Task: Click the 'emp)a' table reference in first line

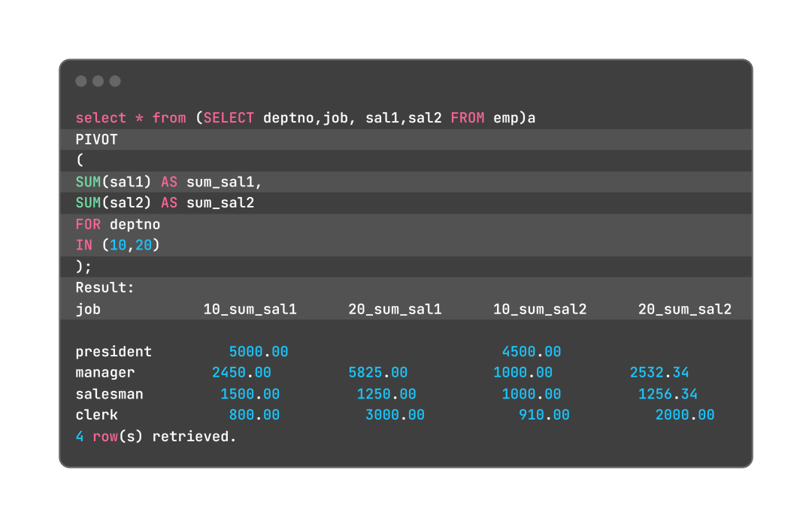Action: pos(514,118)
